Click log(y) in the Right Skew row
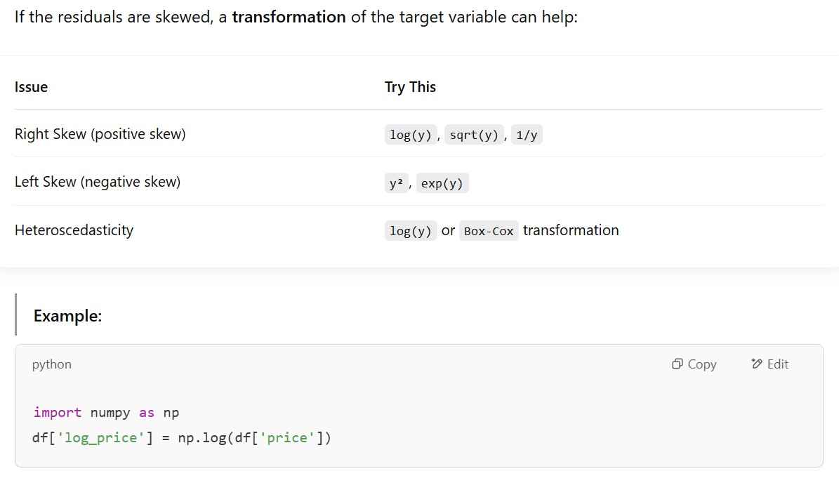The image size is (839, 504). click(411, 135)
